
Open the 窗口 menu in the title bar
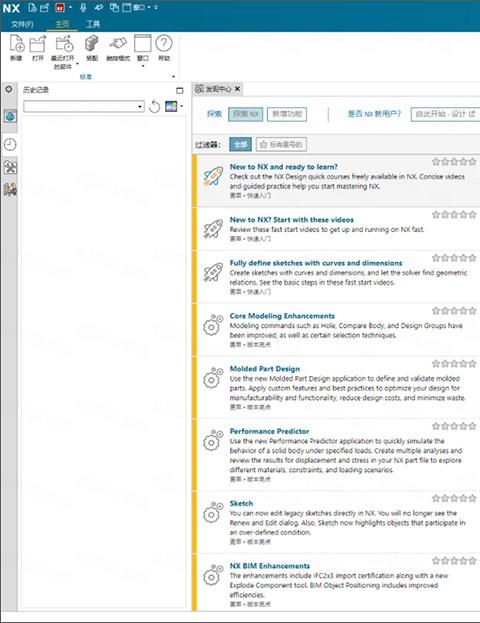pos(135,7)
